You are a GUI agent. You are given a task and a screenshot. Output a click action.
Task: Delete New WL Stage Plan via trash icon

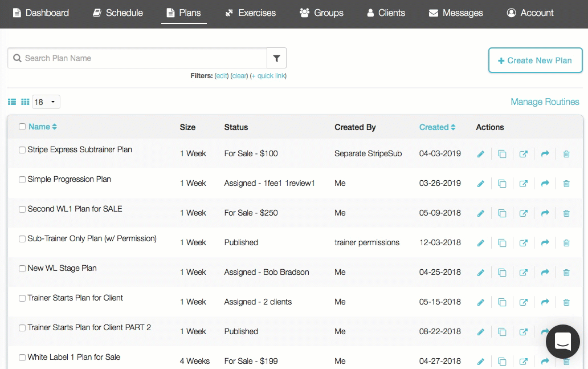click(566, 273)
